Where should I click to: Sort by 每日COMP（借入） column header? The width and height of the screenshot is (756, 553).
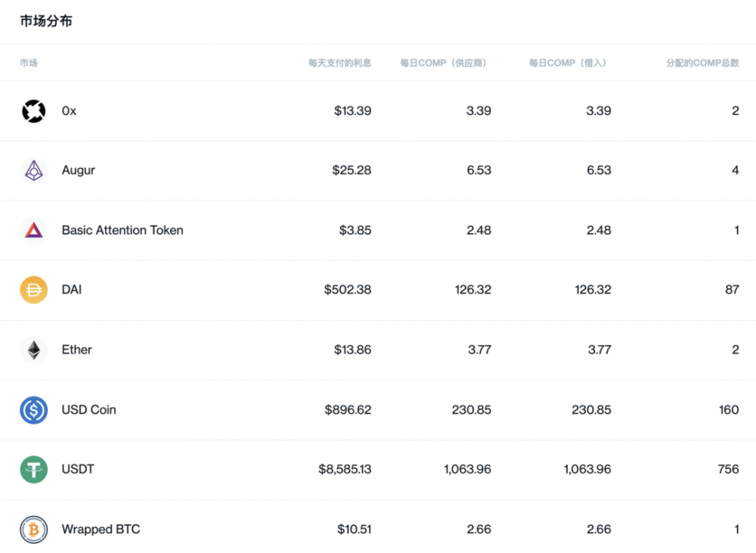click(x=567, y=63)
